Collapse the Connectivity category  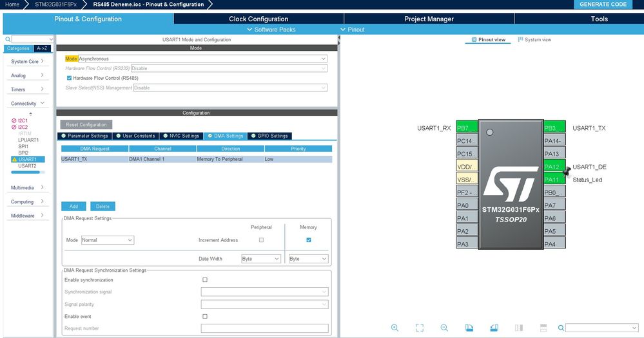coord(28,104)
